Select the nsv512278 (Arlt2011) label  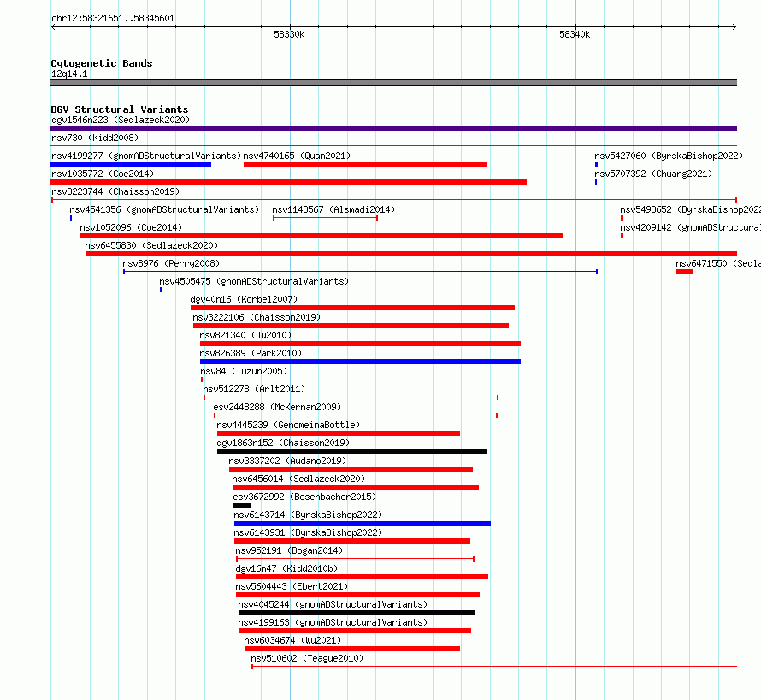[x=254, y=389]
